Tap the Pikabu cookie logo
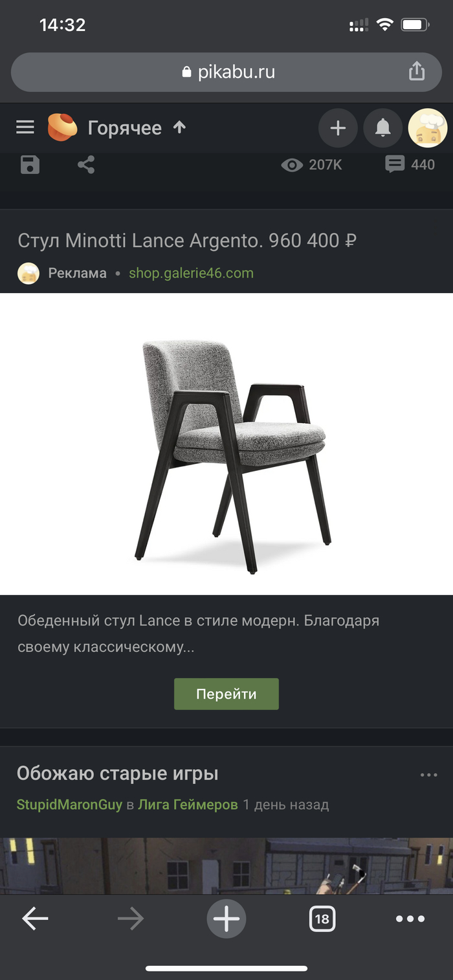Image resolution: width=453 pixels, height=980 pixels. tap(62, 127)
